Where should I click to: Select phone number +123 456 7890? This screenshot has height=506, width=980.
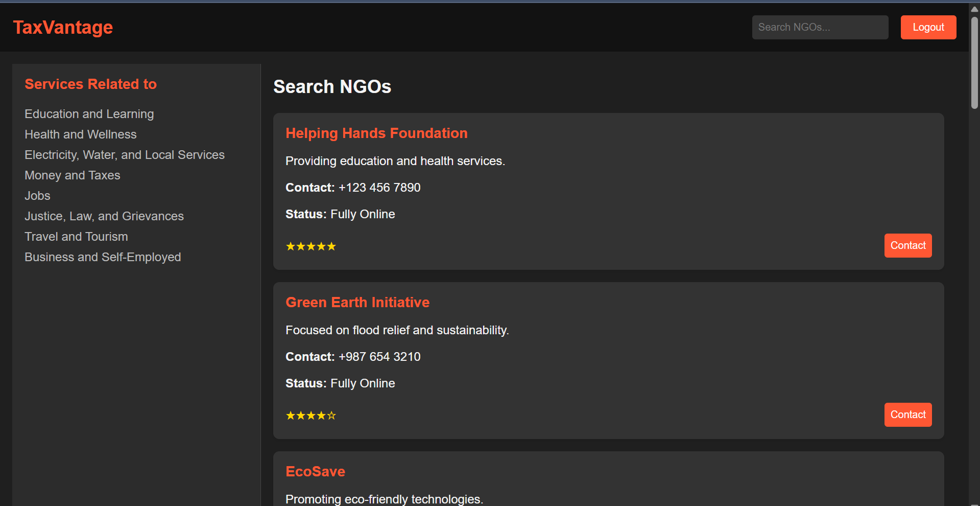click(x=379, y=188)
